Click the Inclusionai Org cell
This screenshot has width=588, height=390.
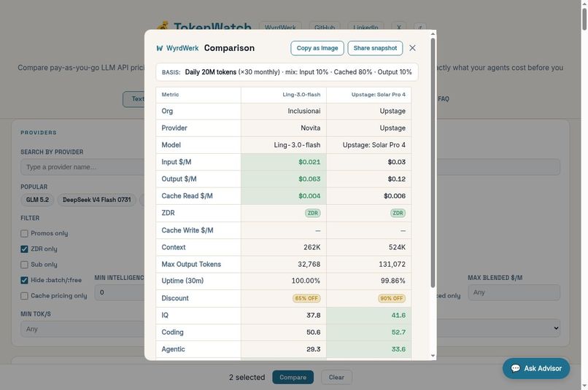pos(284,111)
